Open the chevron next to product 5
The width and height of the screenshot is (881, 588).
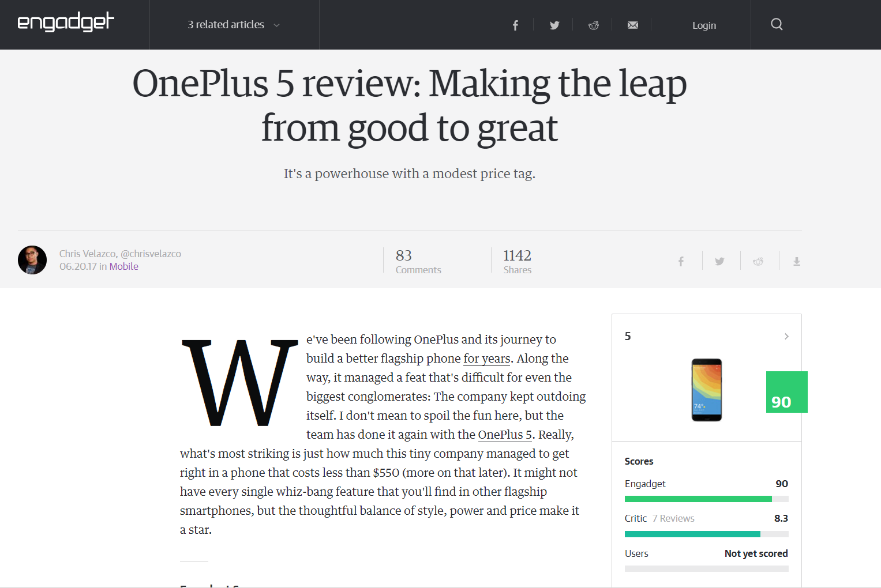pos(786,336)
